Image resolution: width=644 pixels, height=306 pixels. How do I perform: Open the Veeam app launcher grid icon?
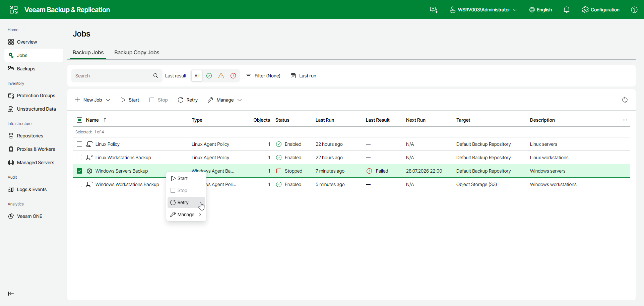coord(14,10)
